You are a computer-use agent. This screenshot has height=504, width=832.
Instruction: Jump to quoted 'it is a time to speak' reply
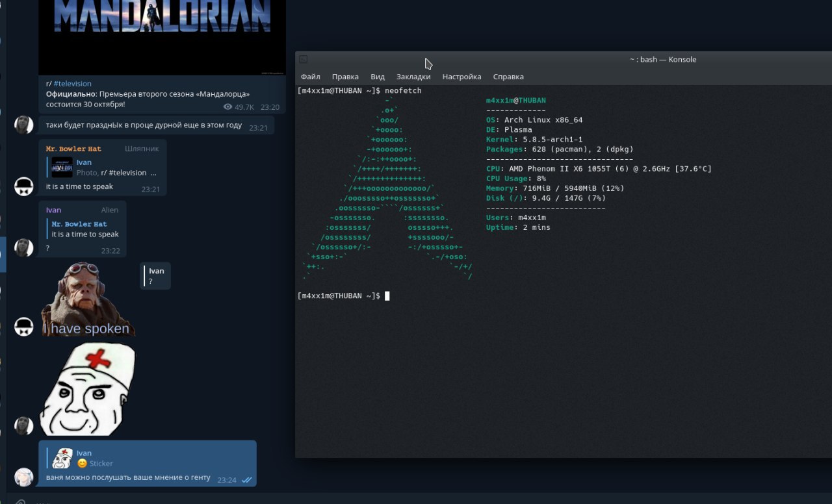click(83, 229)
